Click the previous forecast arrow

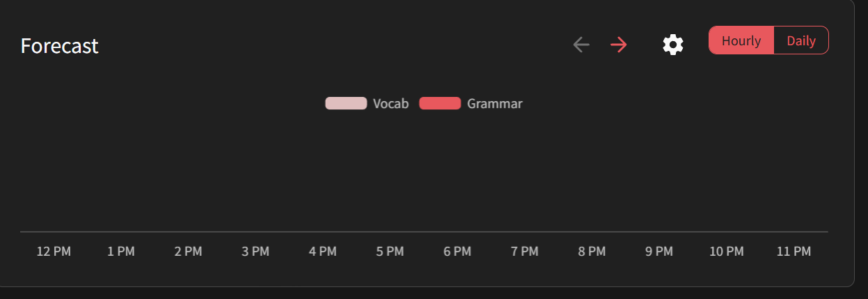click(581, 45)
